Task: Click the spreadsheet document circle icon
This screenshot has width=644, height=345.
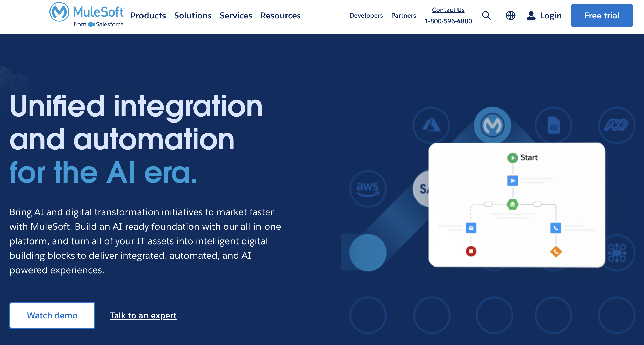Action: click(554, 125)
